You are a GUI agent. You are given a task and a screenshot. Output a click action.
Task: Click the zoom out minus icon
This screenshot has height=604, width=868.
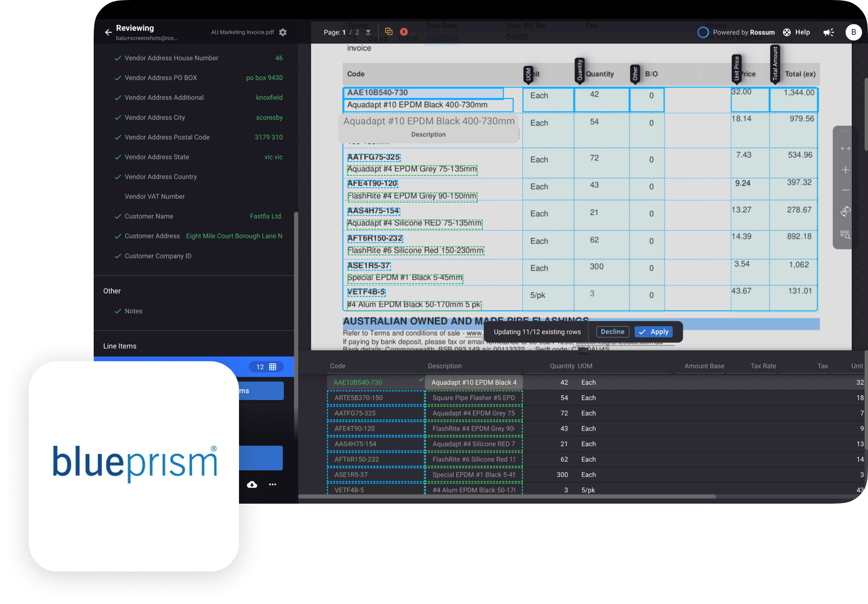pyautogui.click(x=845, y=190)
